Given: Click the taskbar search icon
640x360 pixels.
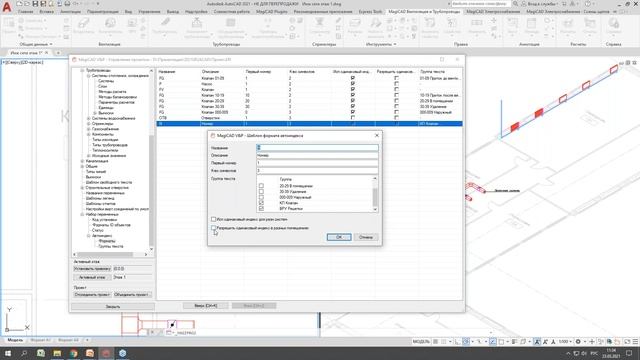Looking at the screenshot, I should 24,353.
